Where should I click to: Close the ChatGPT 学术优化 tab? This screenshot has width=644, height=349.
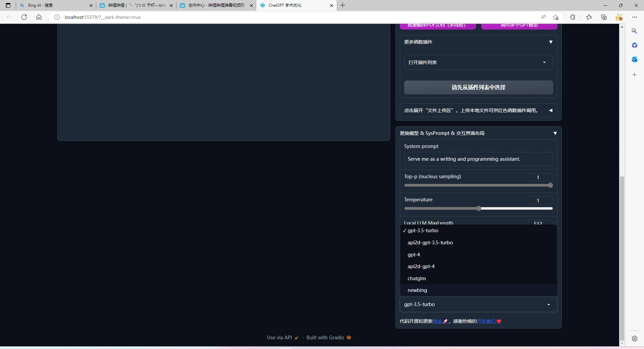pos(331,5)
